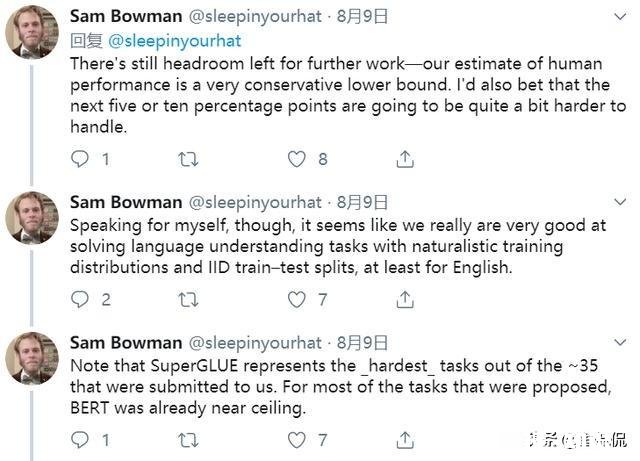Screen dimensions: 640x461
Task: Open Sam Bowman's name on the first tweet
Action: pos(125,17)
